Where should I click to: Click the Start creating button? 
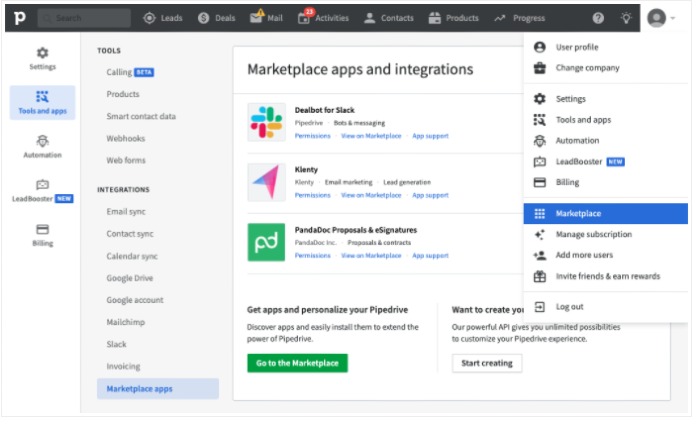tap(487, 363)
